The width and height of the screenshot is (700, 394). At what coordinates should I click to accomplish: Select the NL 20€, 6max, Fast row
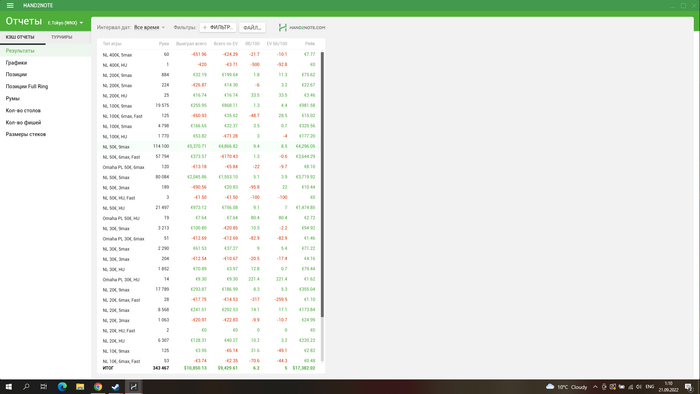(209, 300)
